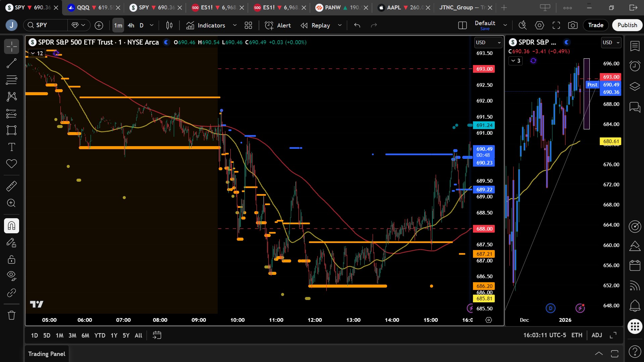Select the 4h timeframe
The image size is (644, 362).
(x=131, y=25)
